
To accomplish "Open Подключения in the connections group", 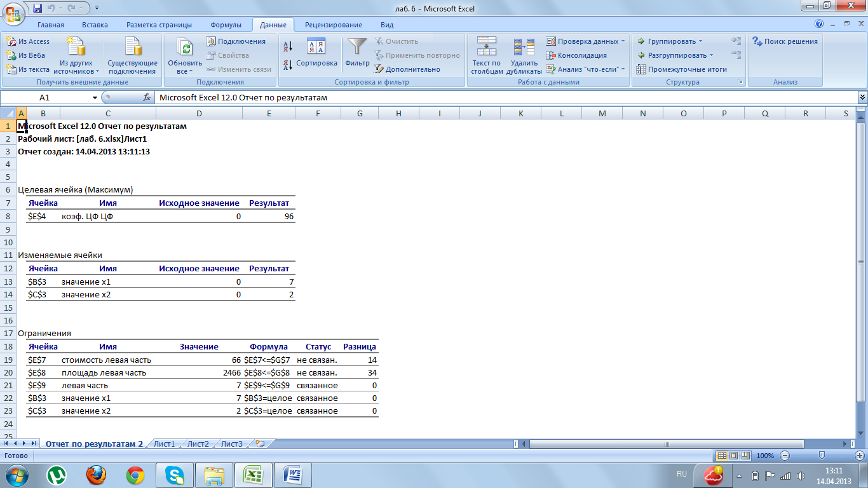I will pos(236,41).
